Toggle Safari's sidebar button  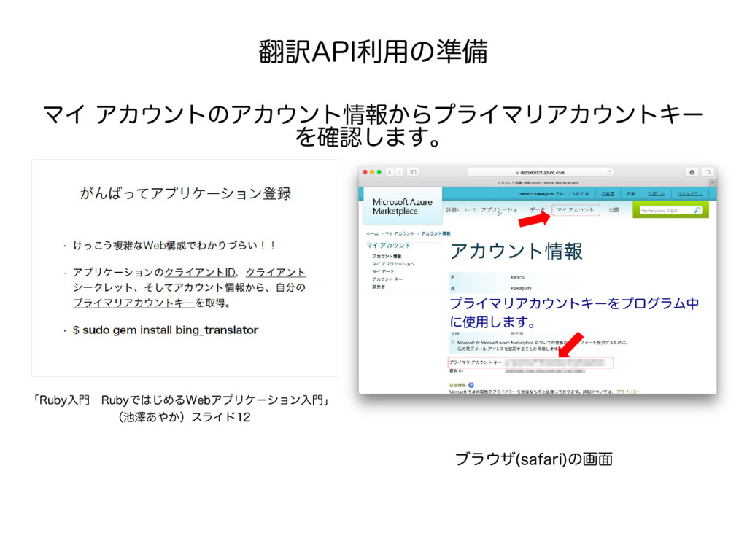[413, 172]
